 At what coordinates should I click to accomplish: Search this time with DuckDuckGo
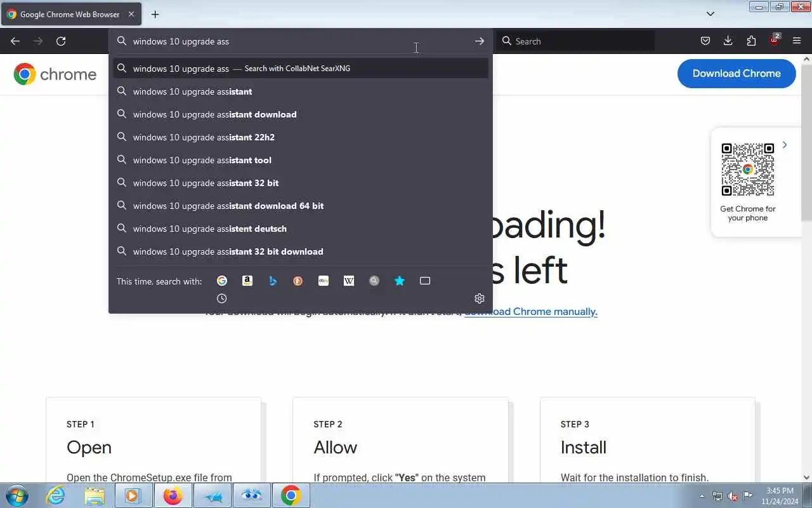(298, 281)
